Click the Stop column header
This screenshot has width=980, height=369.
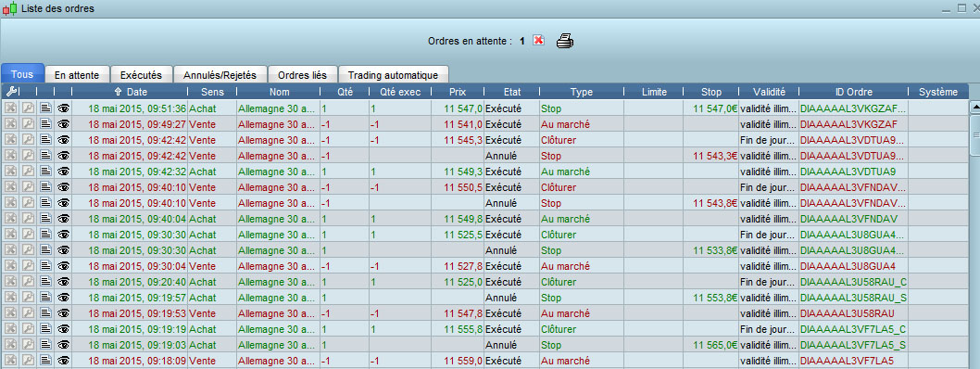[711, 92]
